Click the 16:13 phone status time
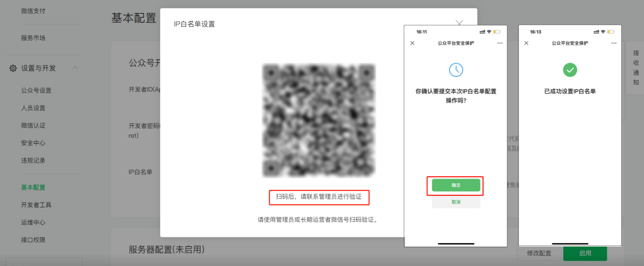The image size is (644, 266). pyautogui.click(x=535, y=32)
